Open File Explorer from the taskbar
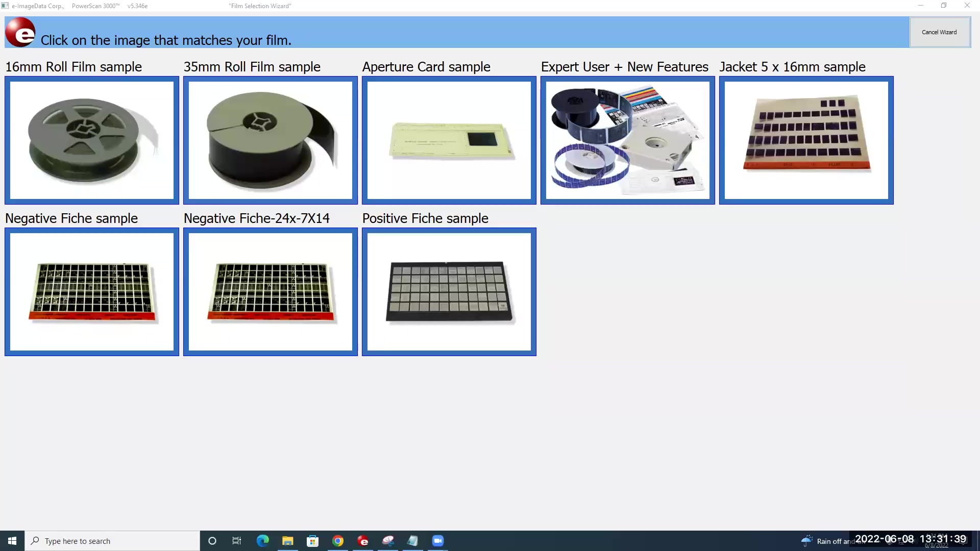Viewport: 980px width, 551px height. (287, 540)
